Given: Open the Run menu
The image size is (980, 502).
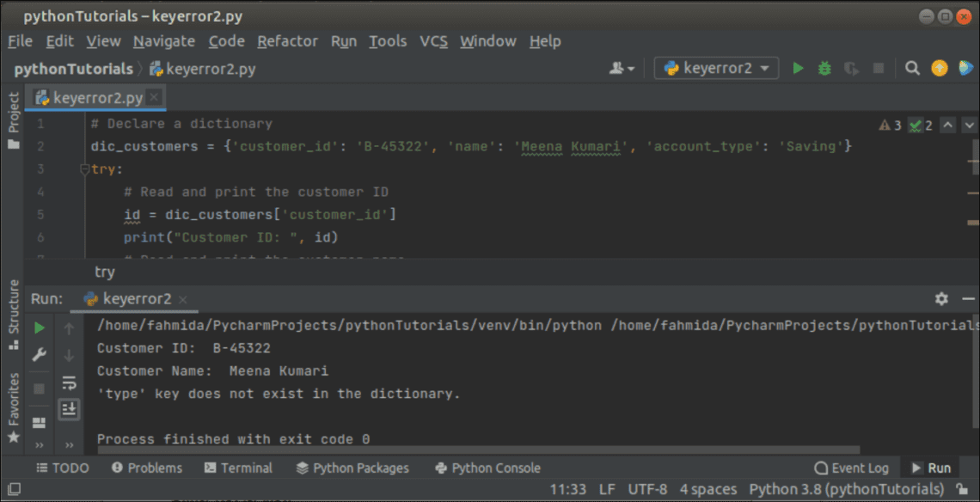Looking at the screenshot, I should (x=343, y=40).
